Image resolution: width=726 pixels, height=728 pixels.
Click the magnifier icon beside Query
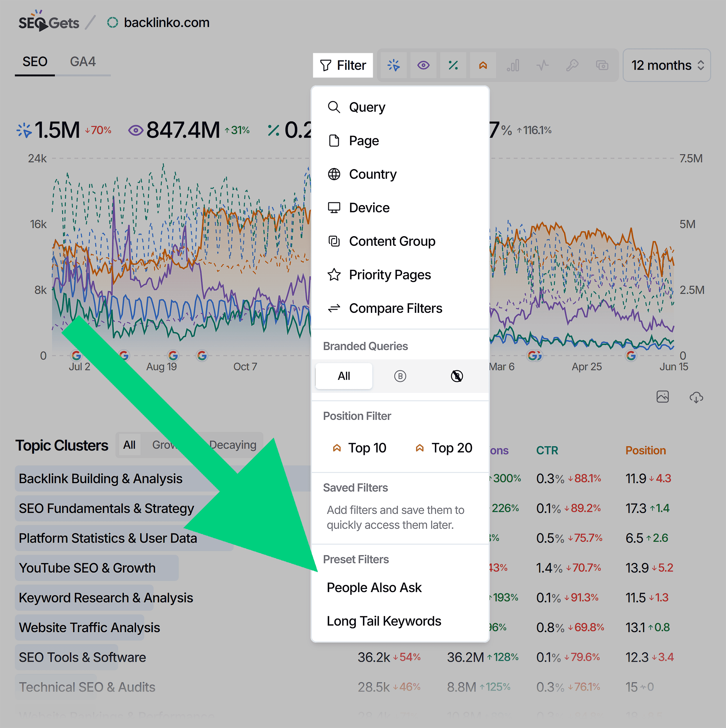(334, 107)
